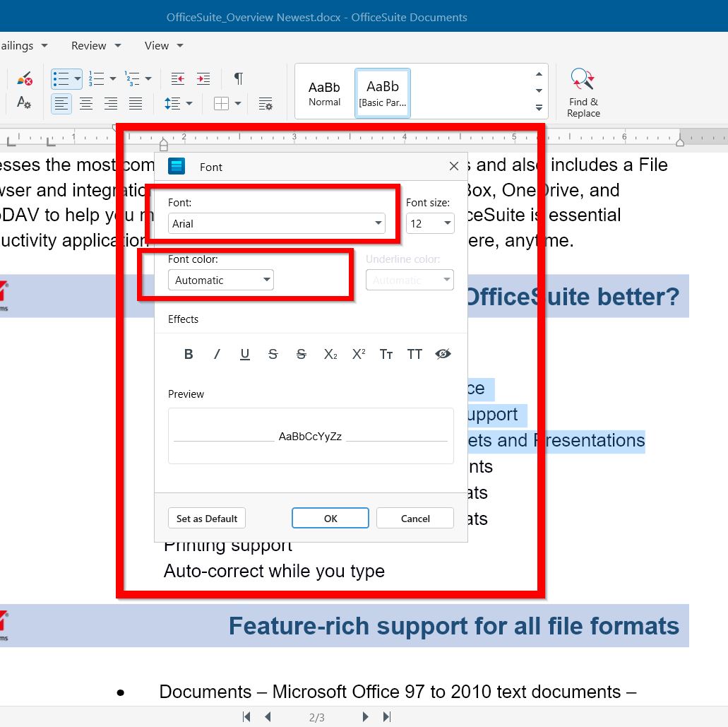Apply small caps effect

[x=386, y=354]
